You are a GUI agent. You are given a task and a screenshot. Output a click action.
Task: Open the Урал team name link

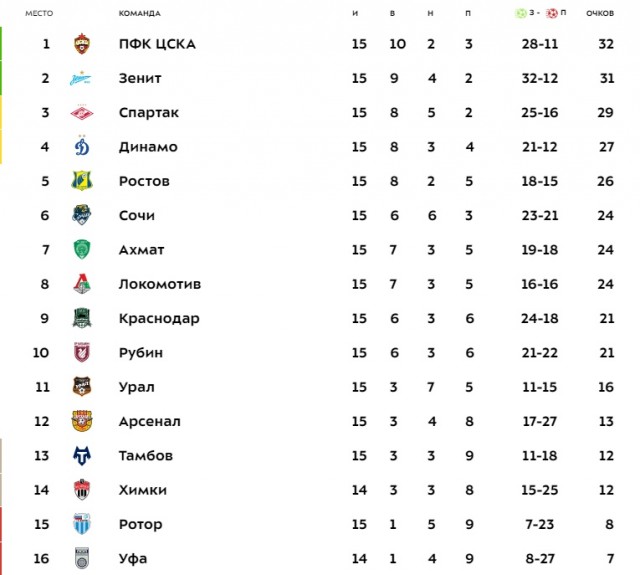[x=137, y=387]
